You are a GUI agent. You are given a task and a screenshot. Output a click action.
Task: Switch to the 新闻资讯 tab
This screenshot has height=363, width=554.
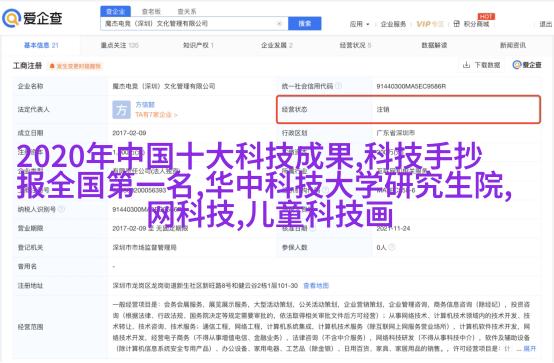coord(513,45)
